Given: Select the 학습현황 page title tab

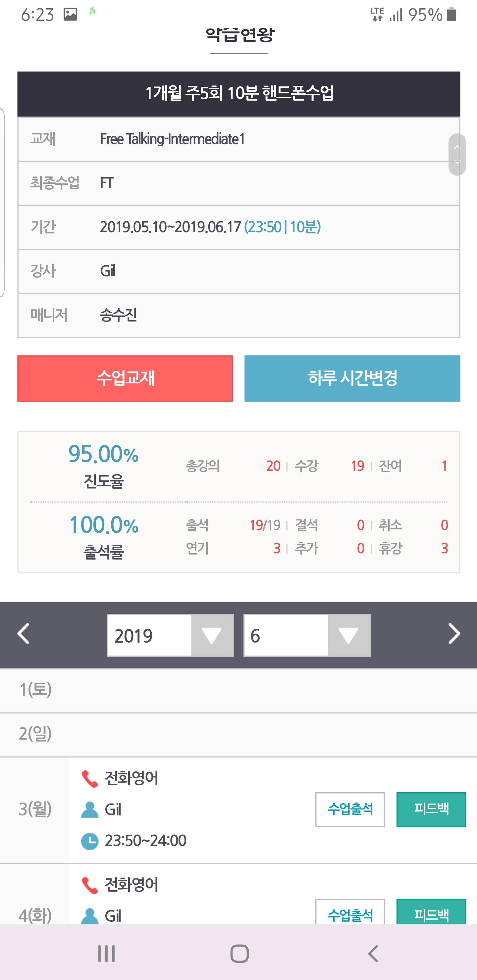Looking at the screenshot, I should point(239,35).
